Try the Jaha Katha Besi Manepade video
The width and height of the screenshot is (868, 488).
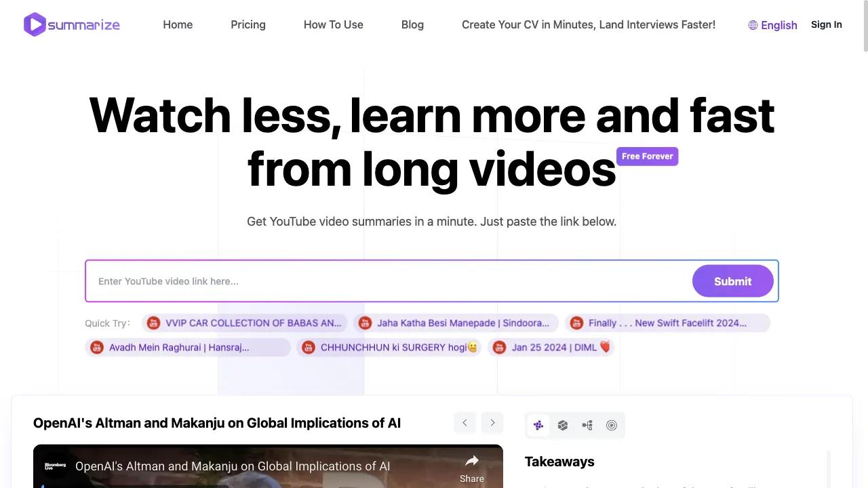(456, 323)
